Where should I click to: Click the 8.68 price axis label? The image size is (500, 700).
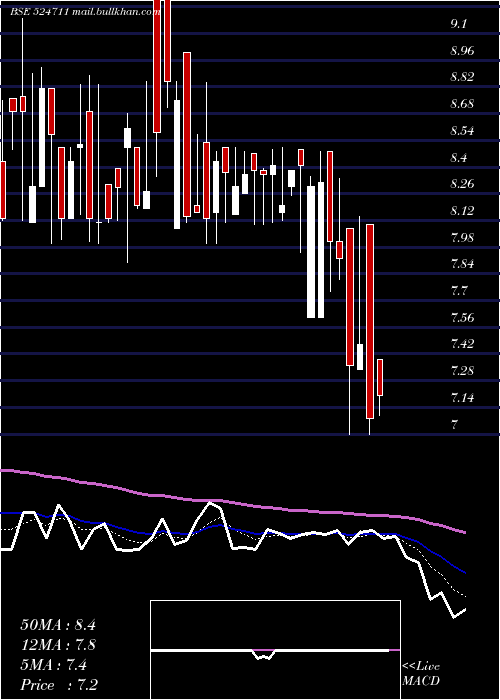tap(462, 104)
